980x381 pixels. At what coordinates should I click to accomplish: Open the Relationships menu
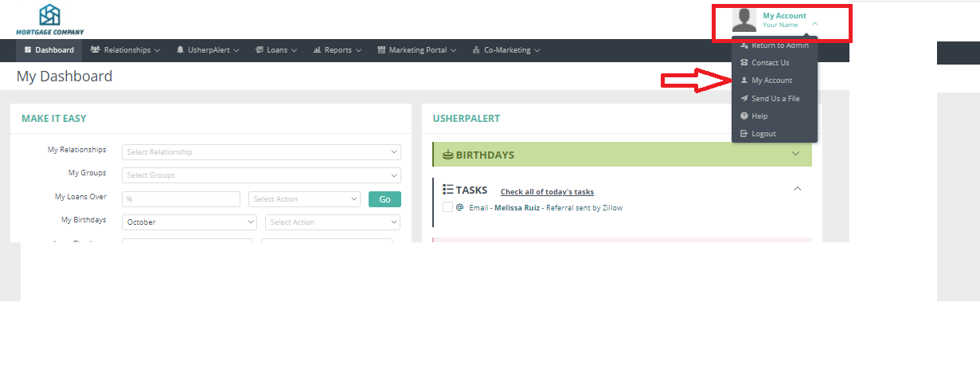126,50
